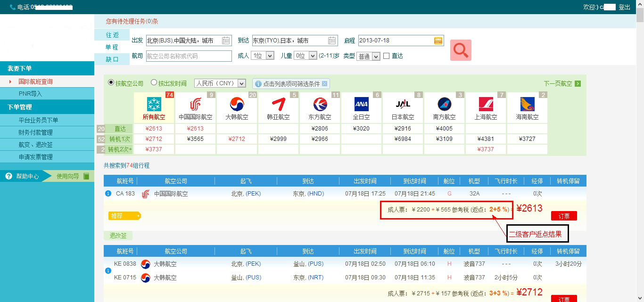The height and width of the screenshot is (302, 644).
Task: Switch to the 往返 round-trip tab
Action: pos(112,35)
